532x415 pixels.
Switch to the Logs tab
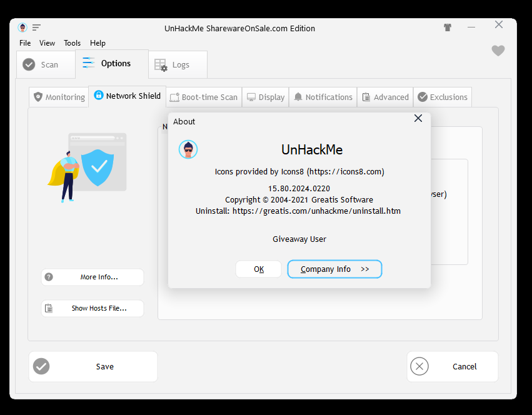[x=178, y=64]
